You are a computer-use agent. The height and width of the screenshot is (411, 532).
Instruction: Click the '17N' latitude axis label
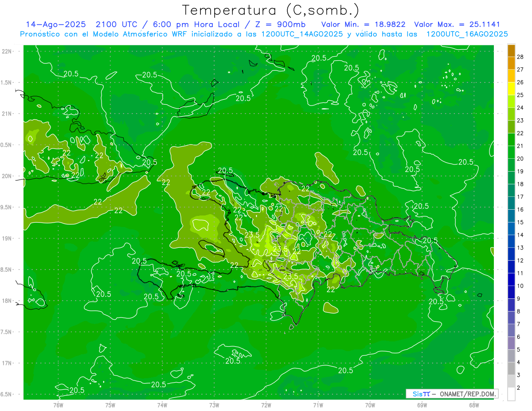coord(7,363)
